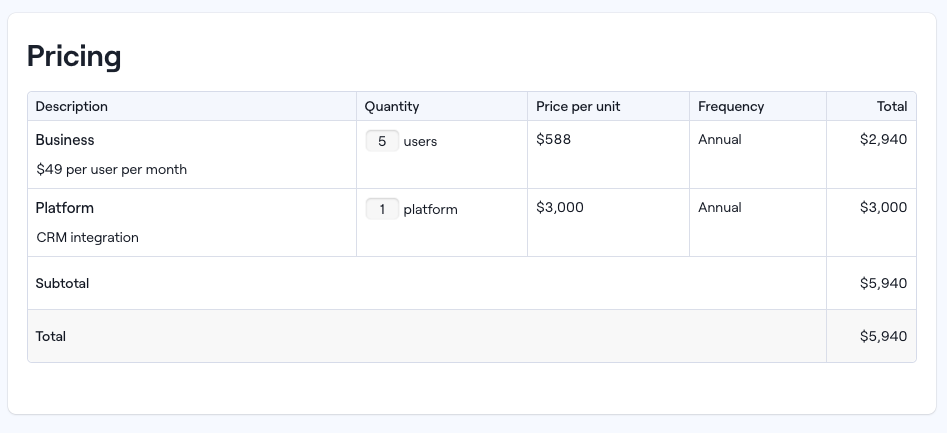This screenshot has height=433, width=947.
Task: Click the $2,940 Business row total
Action: [883, 139]
